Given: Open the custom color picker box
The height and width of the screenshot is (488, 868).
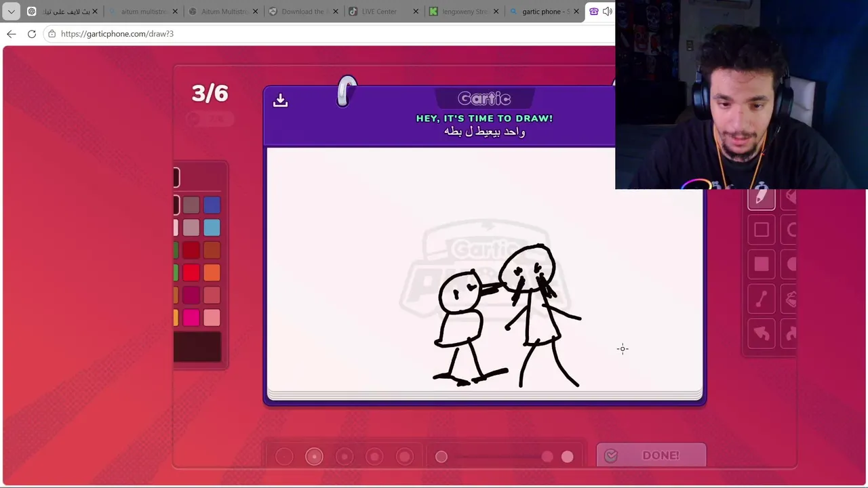Looking at the screenshot, I should tap(197, 346).
